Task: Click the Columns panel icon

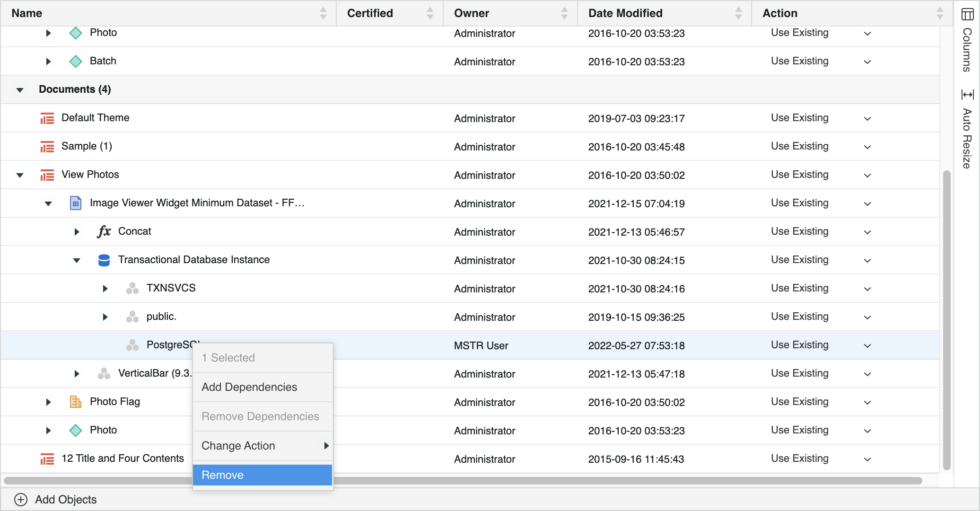Action: click(x=967, y=15)
